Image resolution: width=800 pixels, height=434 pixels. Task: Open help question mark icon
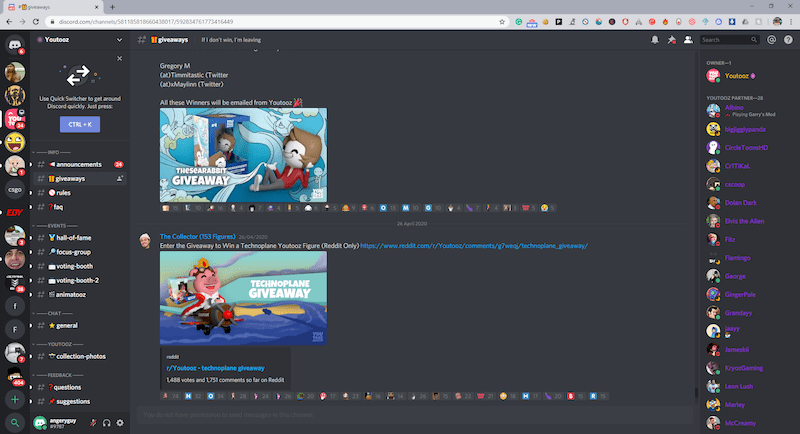pyautogui.click(x=788, y=40)
